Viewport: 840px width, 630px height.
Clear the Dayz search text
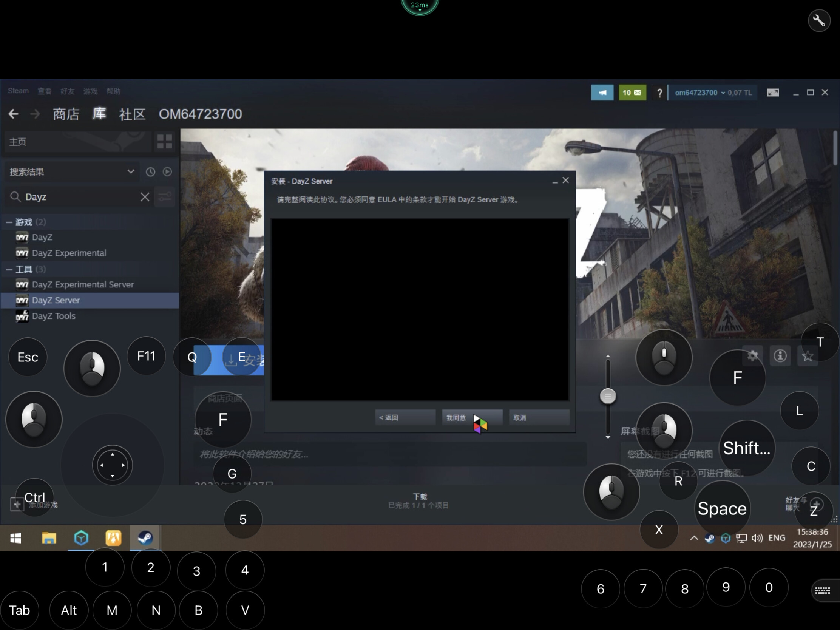pyautogui.click(x=145, y=197)
